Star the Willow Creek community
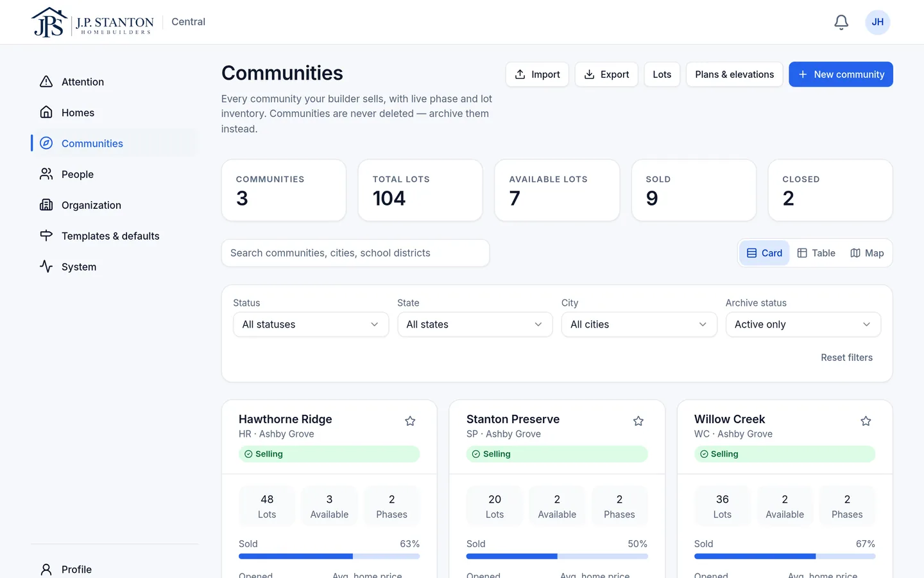 pyautogui.click(x=866, y=421)
